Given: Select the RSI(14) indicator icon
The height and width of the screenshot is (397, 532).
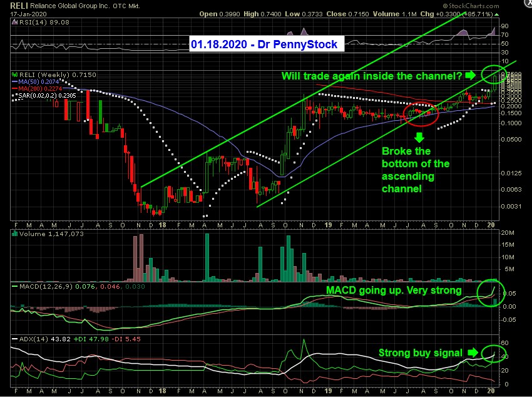Looking at the screenshot, I should [14, 22].
